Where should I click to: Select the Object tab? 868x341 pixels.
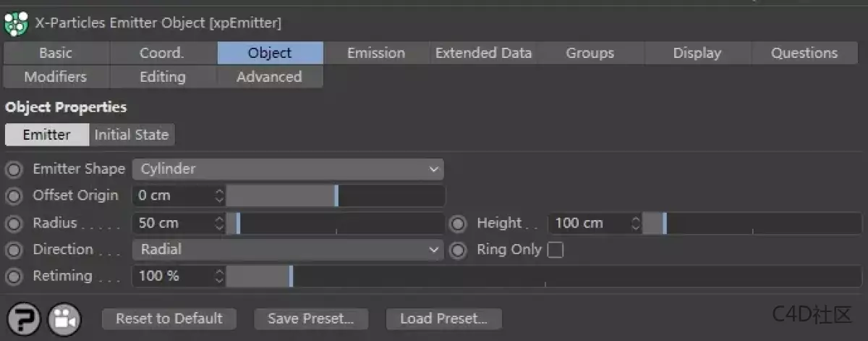(x=270, y=53)
